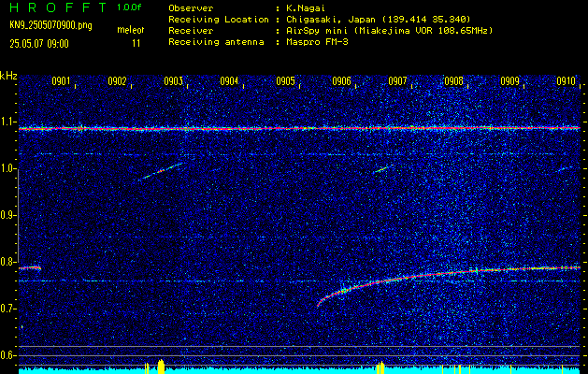The width and height of the screenshot is (588, 374).
Task: Click the Receiving antenna label
Action: (216, 42)
